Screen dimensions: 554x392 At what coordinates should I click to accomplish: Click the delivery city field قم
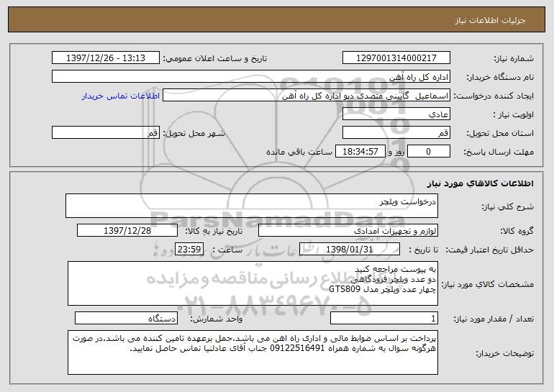106,133
